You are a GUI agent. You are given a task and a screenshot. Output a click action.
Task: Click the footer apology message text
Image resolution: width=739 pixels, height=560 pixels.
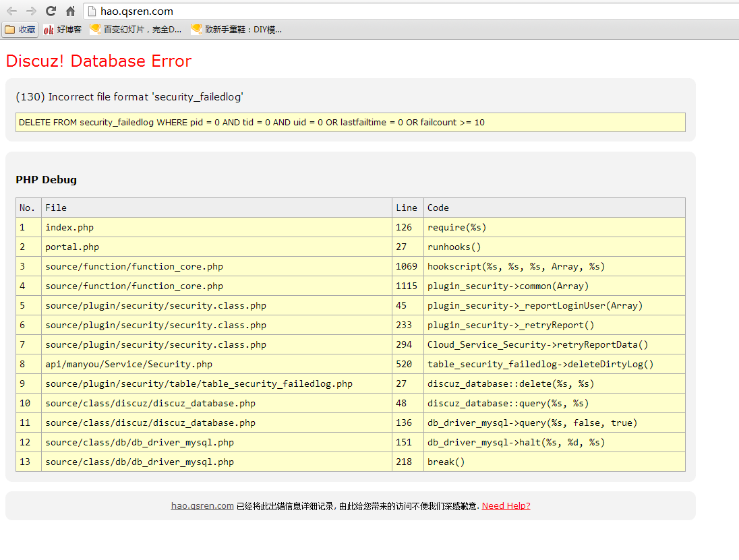(x=358, y=506)
